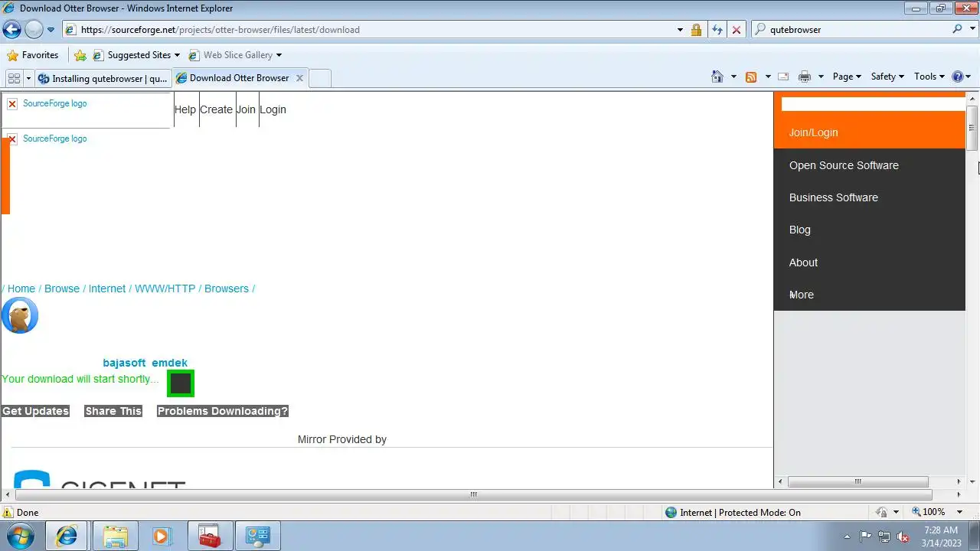This screenshot has height=551, width=980.
Task: Click the Help question mark icon
Action: point(957,77)
